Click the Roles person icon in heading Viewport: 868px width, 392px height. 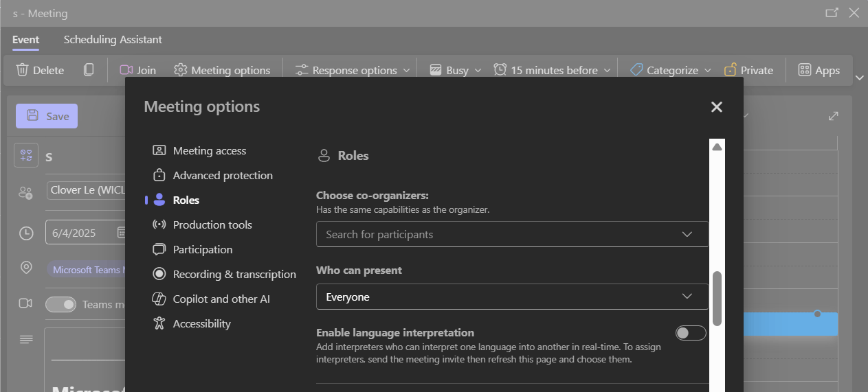click(x=324, y=156)
